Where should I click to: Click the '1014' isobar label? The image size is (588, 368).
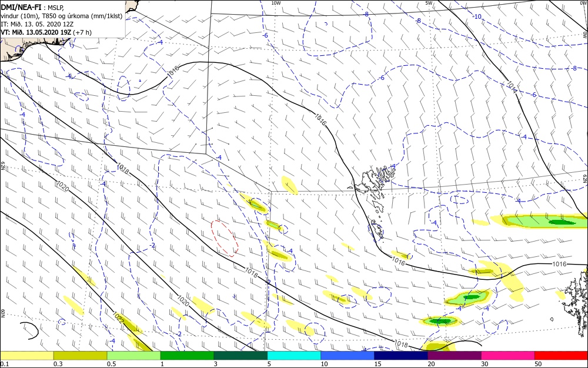[x=512, y=88]
